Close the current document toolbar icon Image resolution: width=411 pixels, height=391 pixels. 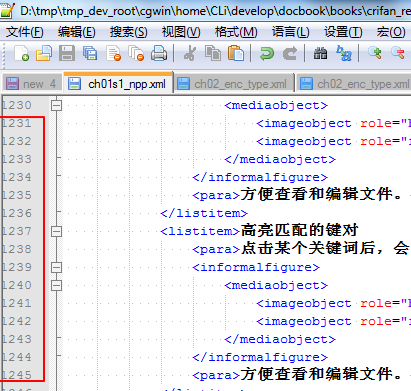click(x=113, y=53)
